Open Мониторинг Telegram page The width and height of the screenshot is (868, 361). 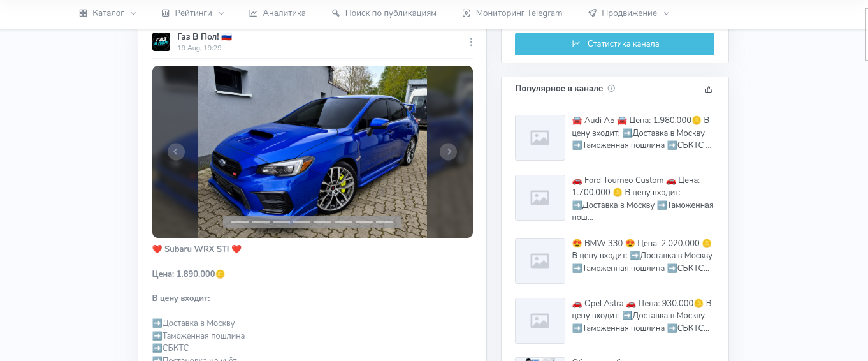[512, 13]
